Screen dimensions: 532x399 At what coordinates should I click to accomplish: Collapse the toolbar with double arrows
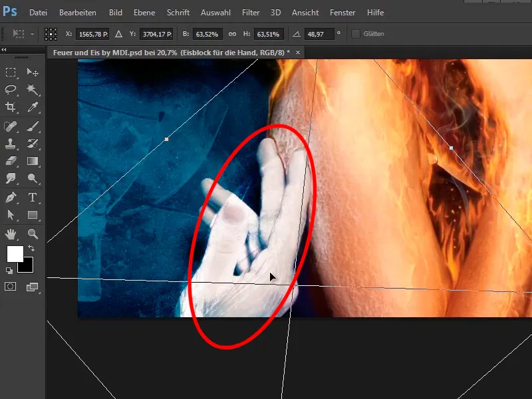(4, 49)
